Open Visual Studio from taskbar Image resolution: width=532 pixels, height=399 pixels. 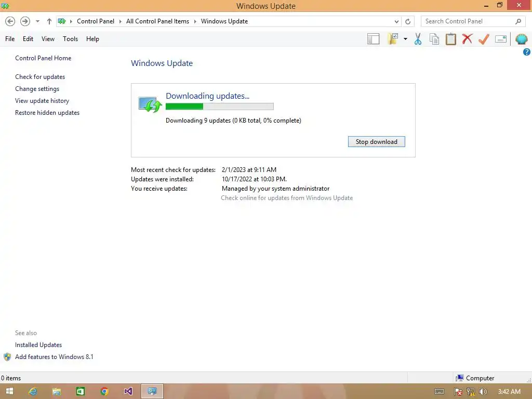click(x=128, y=391)
